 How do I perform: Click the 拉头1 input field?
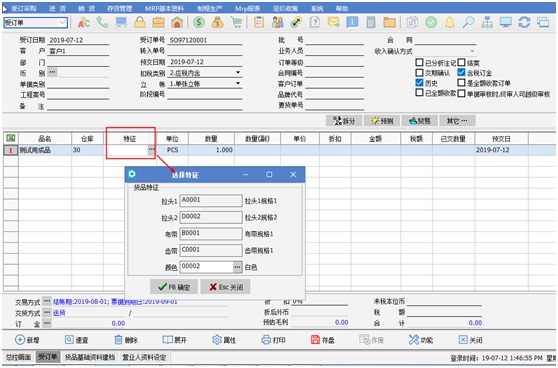click(x=211, y=200)
